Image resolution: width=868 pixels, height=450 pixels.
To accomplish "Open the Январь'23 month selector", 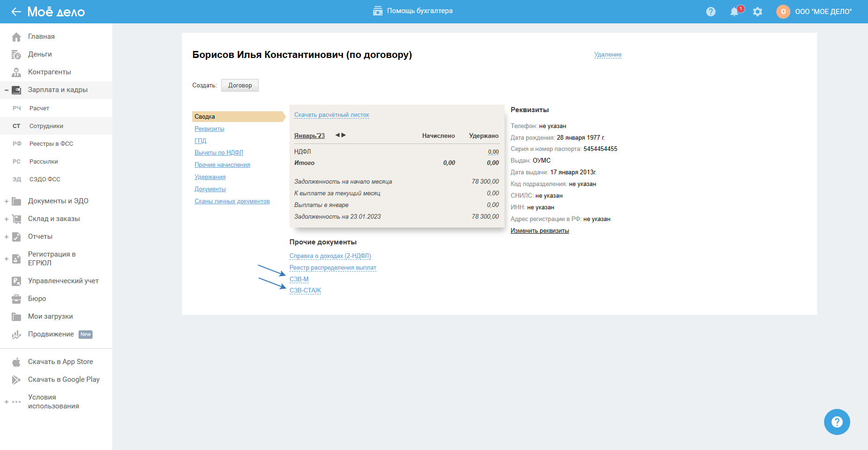I will click(309, 136).
